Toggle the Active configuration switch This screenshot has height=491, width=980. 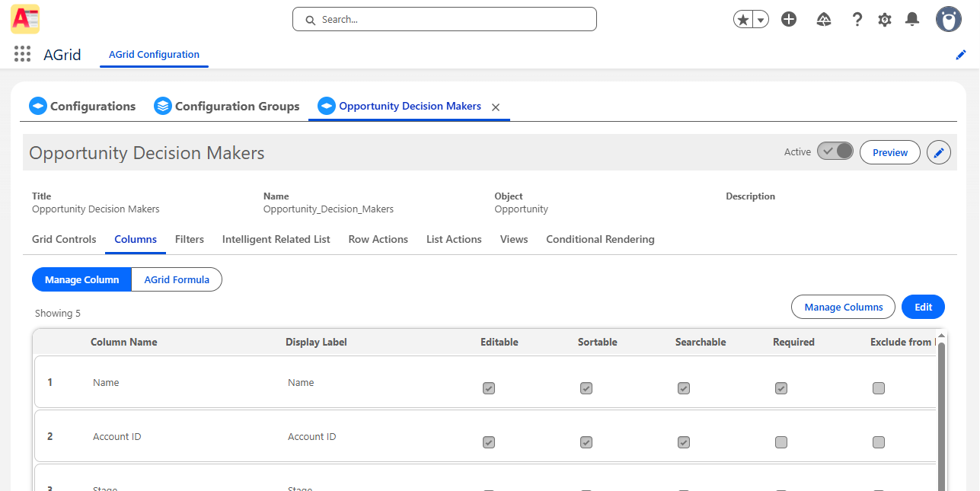835,151
